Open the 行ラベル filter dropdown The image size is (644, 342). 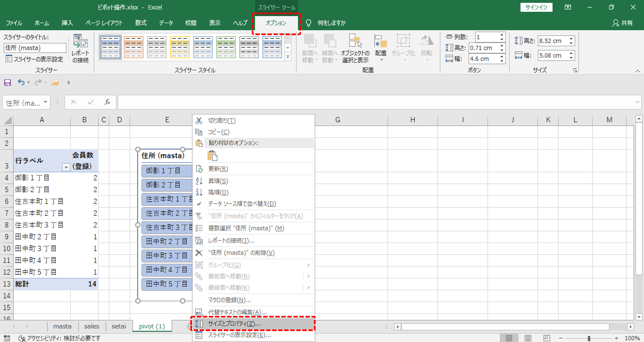pos(66,167)
